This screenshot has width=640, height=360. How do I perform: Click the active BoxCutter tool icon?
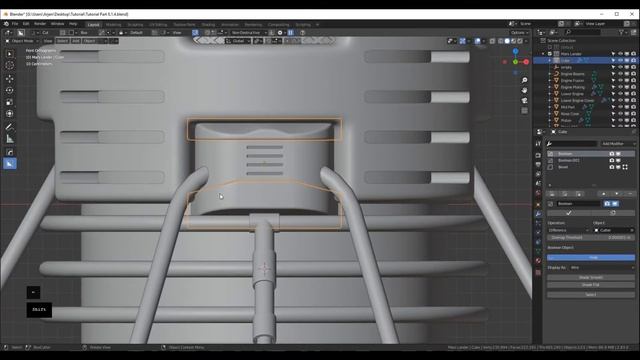[x=10, y=164]
